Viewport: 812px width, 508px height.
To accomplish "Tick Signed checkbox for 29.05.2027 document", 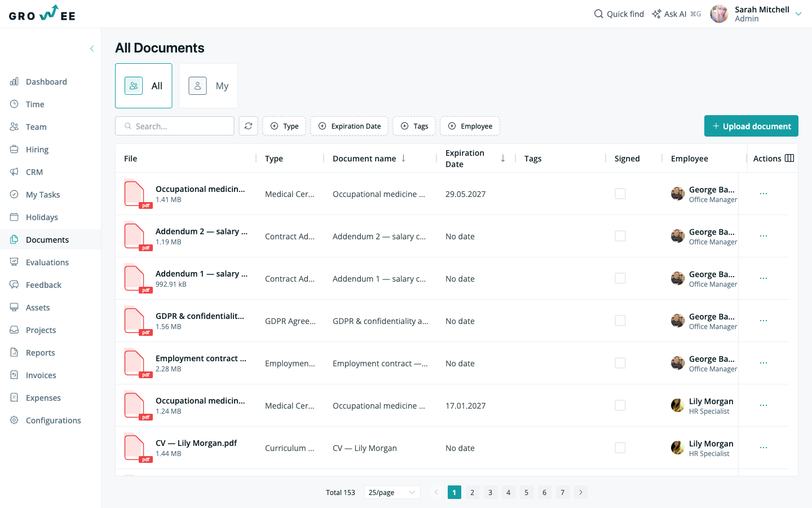I will click(x=620, y=194).
